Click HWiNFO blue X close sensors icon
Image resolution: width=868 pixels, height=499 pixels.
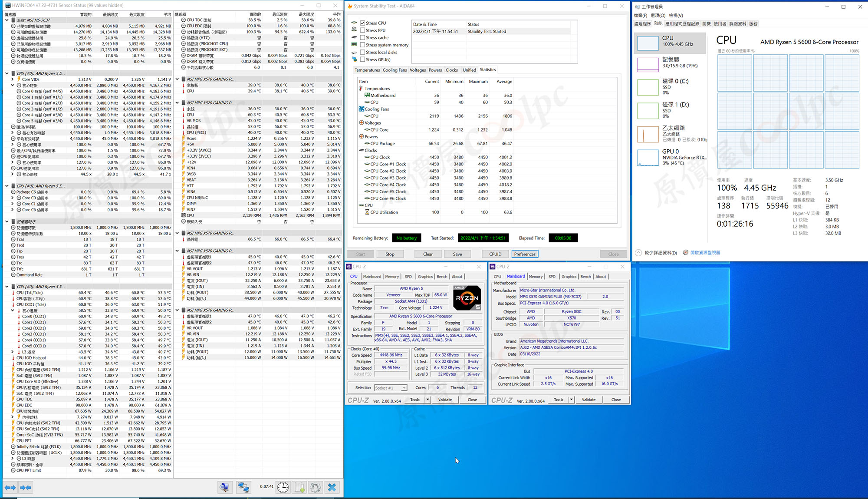coord(332,488)
